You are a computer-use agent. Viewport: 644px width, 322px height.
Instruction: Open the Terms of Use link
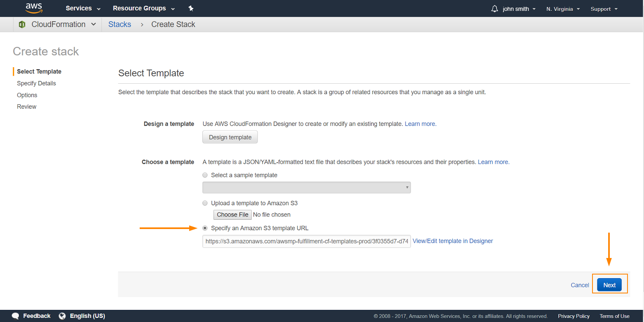(x=615, y=316)
